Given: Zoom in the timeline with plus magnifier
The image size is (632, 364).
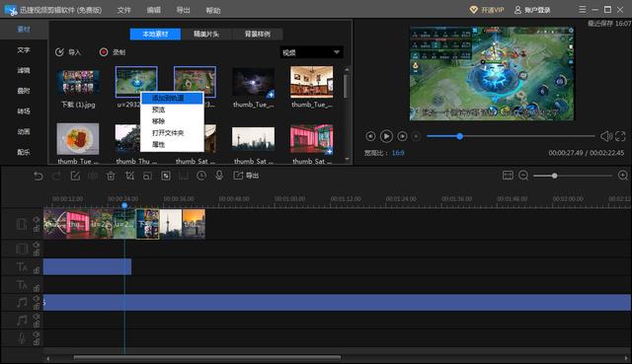Looking at the screenshot, I should coord(623,176).
